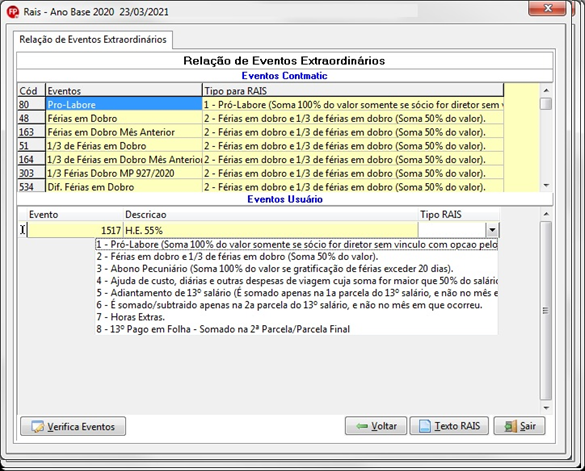Pick 8 - 13º Pago em Folha option
Screen dimensions: 585x471
pos(223,329)
